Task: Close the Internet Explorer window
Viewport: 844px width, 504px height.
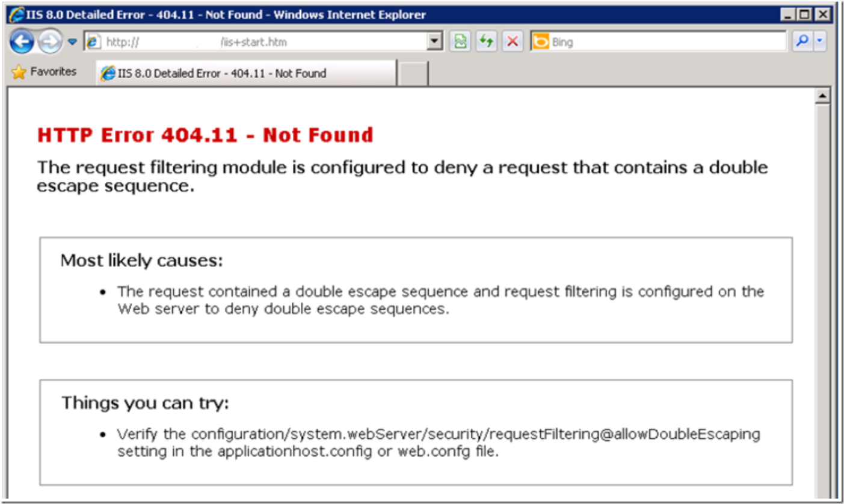Action: (822, 15)
